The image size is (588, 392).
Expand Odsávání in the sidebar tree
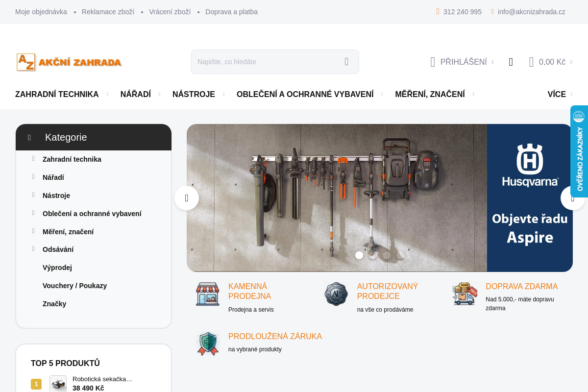[x=33, y=248]
